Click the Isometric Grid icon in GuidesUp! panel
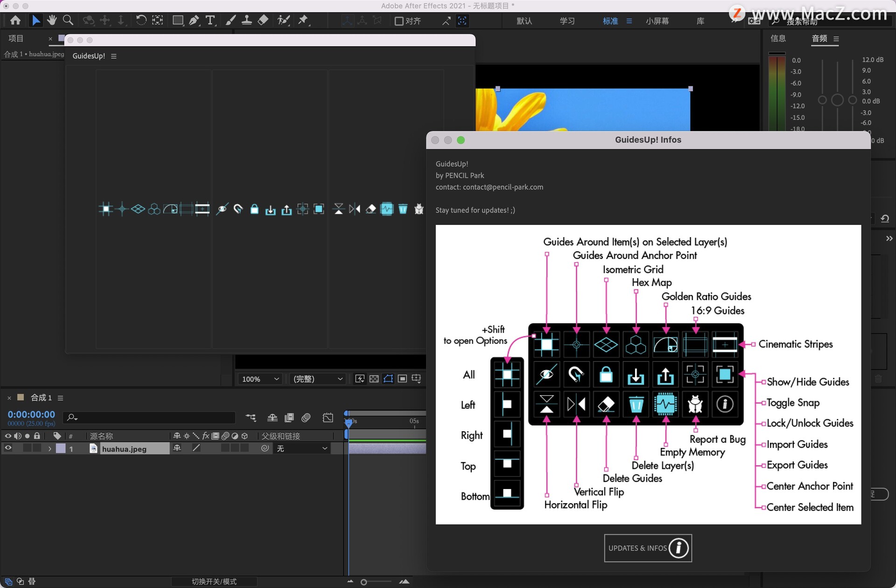The image size is (896, 588). [138, 209]
